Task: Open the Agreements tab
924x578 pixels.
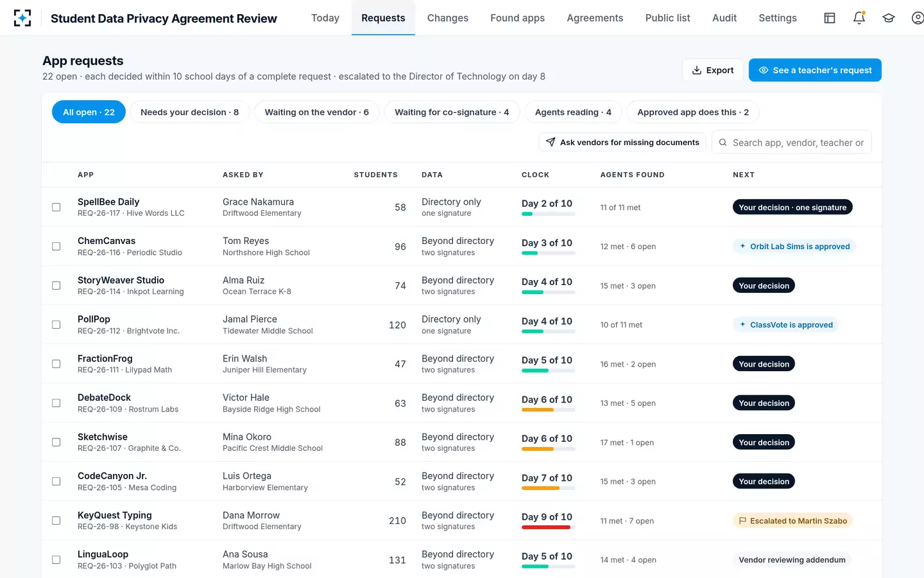Action: [595, 18]
